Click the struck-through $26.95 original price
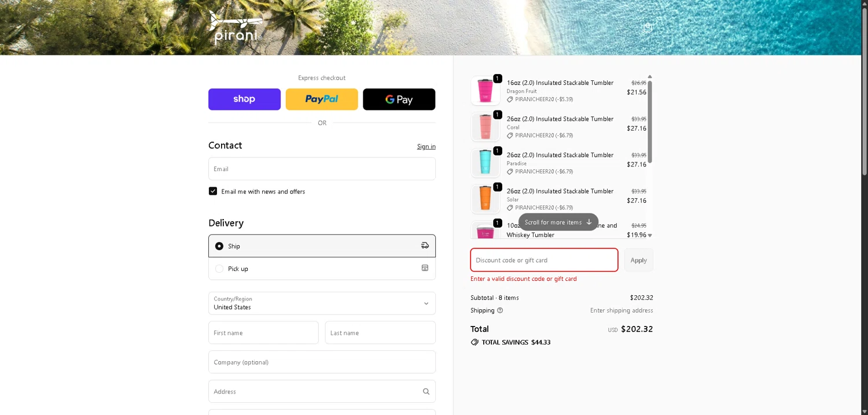 click(639, 83)
